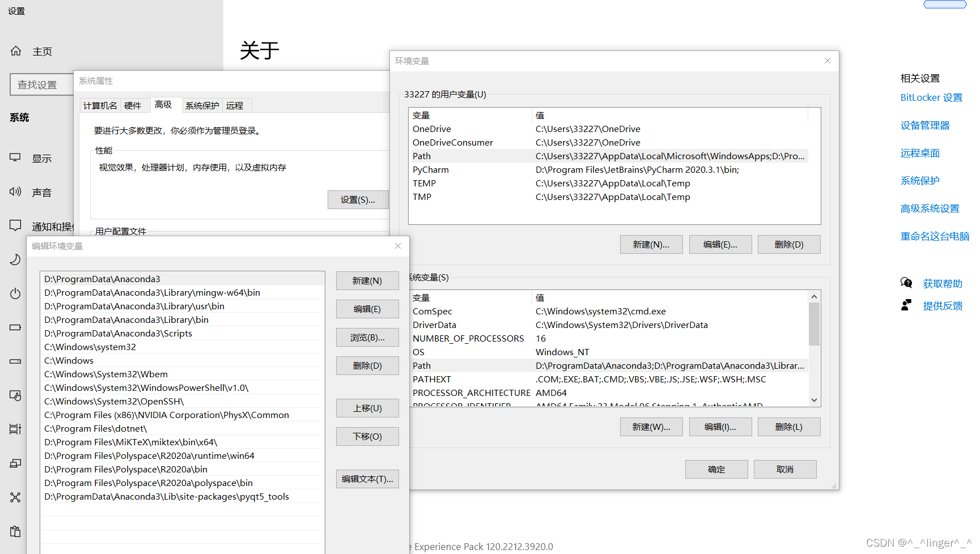Select the OneDriveConsumer variable row
This screenshot has width=980, height=554.
pyautogui.click(x=609, y=142)
